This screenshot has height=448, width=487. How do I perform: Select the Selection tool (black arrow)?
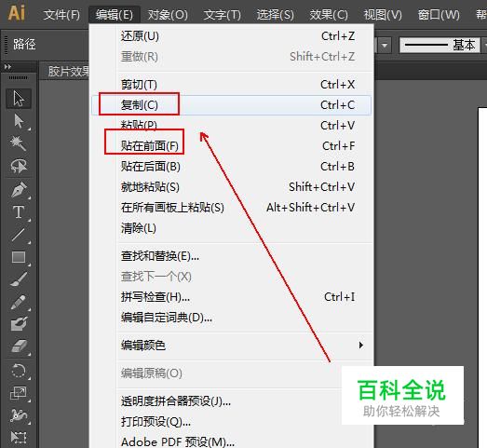pos(19,99)
